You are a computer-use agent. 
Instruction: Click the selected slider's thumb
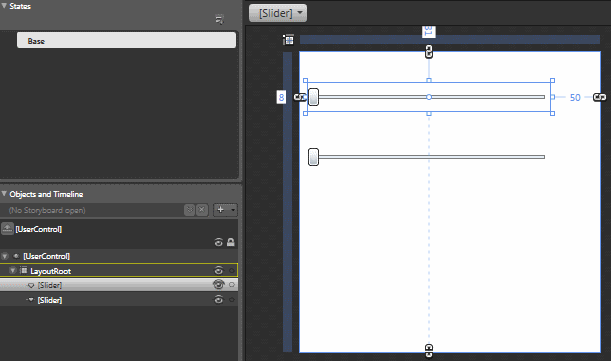[x=313, y=97]
